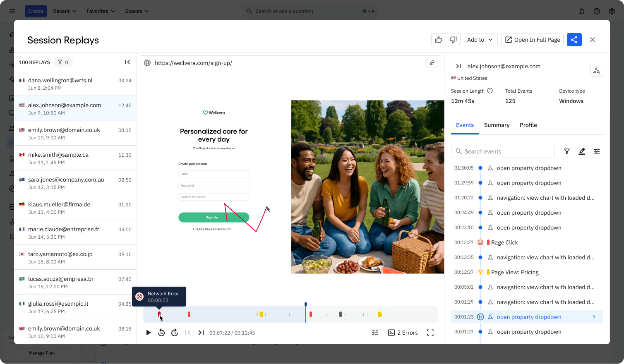
Task: Open the Spaces dropdown in the top bar
Action: [x=137, y=11]
